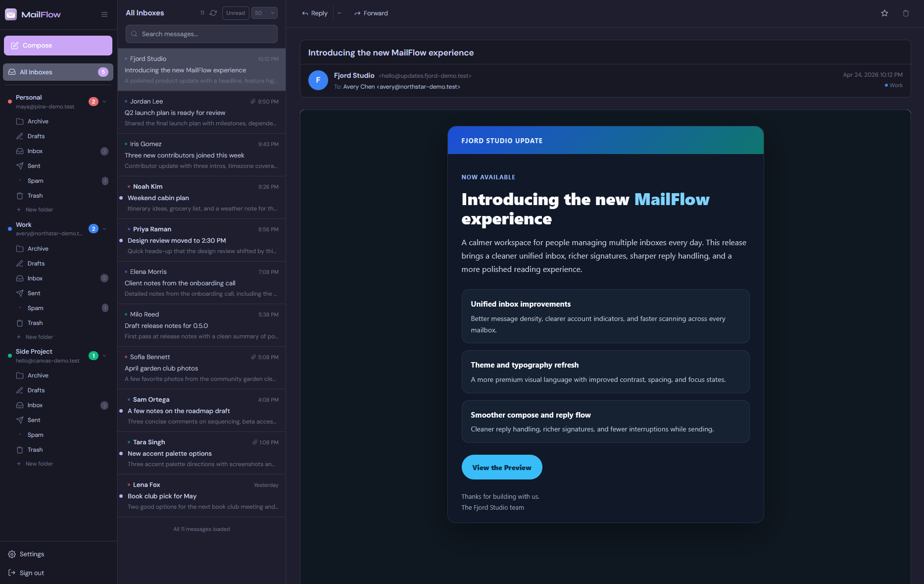Click the Work label tag on message
The width and height of the screenshot is (924, 584).
(x=894, y=86)
